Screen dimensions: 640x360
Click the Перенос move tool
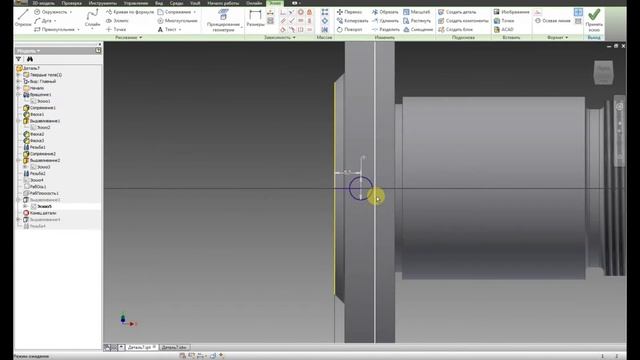[x=349, y=12]
